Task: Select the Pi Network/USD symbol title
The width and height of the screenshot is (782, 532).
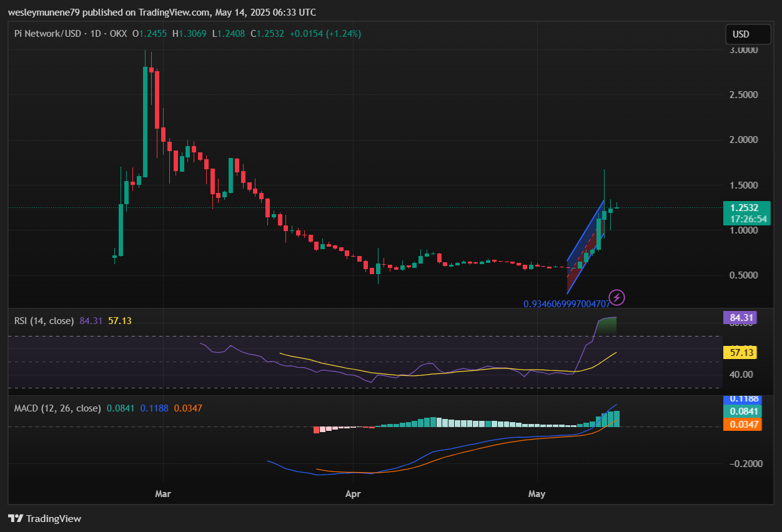Action: point(49,34)
